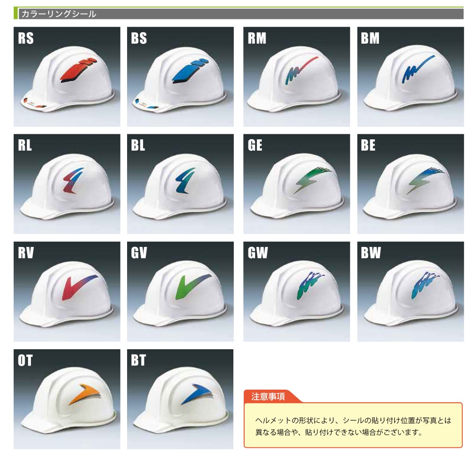Click the orange arrow sticker on OT

pyautogui.click(x=84, y=394)
